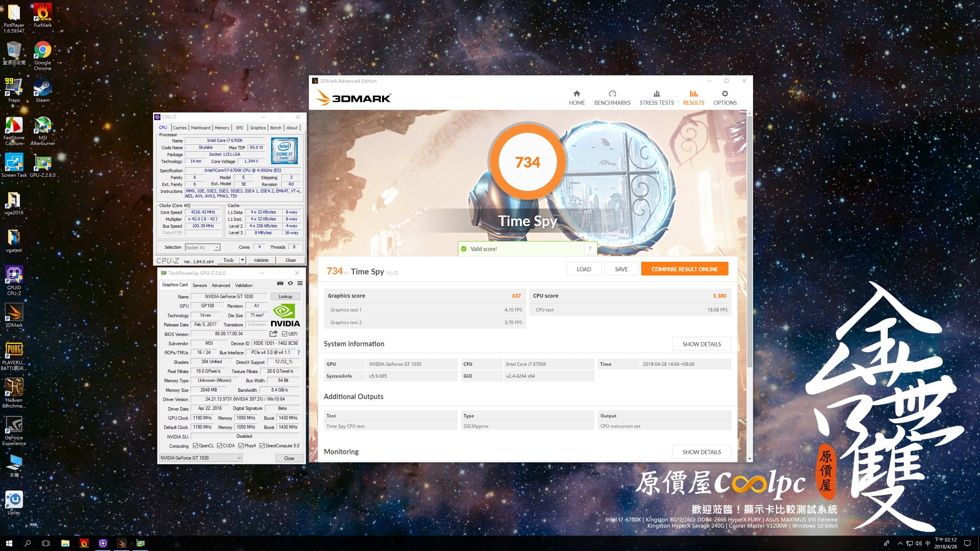Click the GPU-Z BIOS export share icon
The image size is (980, 551).
pos(273,334)
